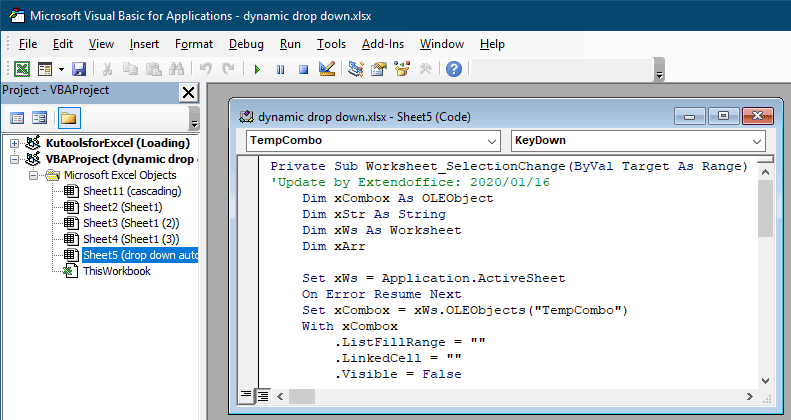Viewport: 791px width, 420px height.
Task: Toggle folders view in Project panel
Action: 68,118
